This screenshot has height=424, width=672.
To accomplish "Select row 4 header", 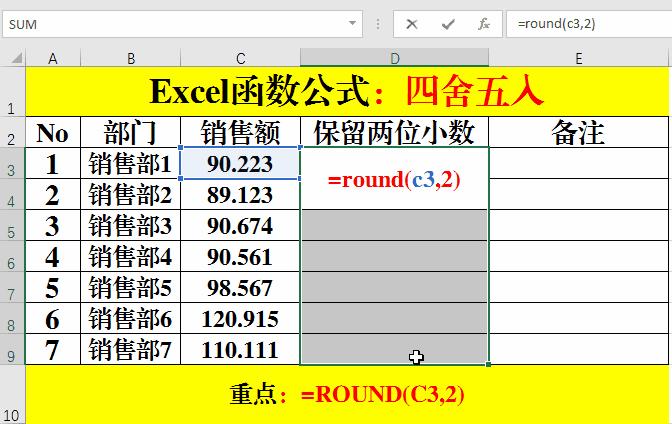I will coord(12,194).
